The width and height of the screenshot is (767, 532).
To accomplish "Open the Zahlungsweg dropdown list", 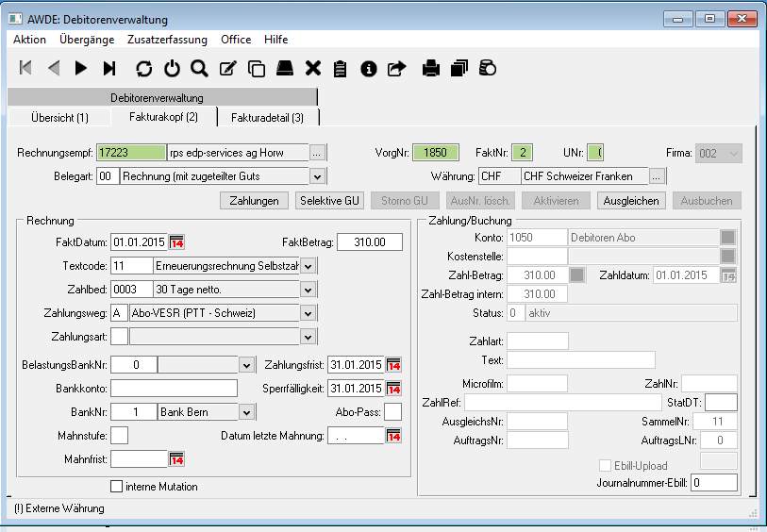I will (x=308, y=313).
